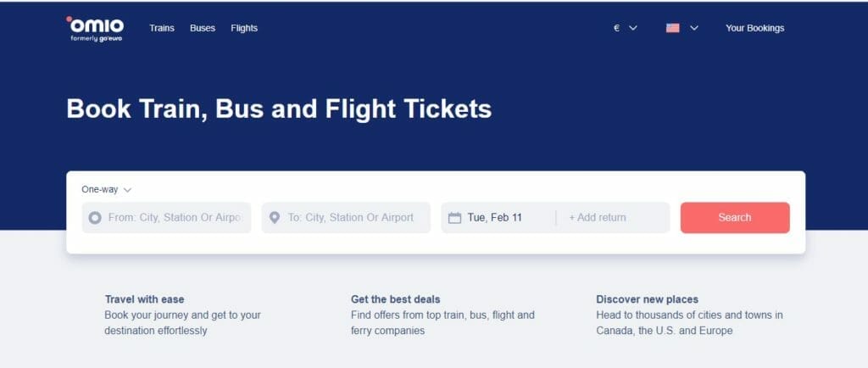Click the Search button
This screenshot has width=868, height=368.
coord(735,217)
